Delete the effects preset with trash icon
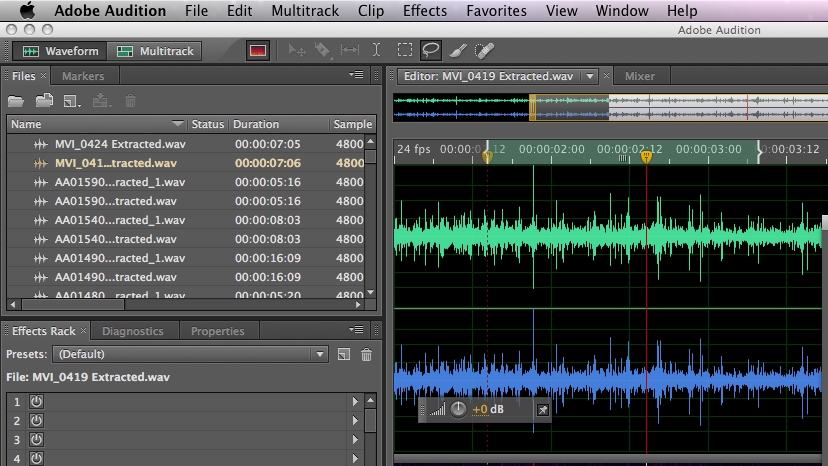This screenshot has width=828, height=466. click(x=367, y=354)
